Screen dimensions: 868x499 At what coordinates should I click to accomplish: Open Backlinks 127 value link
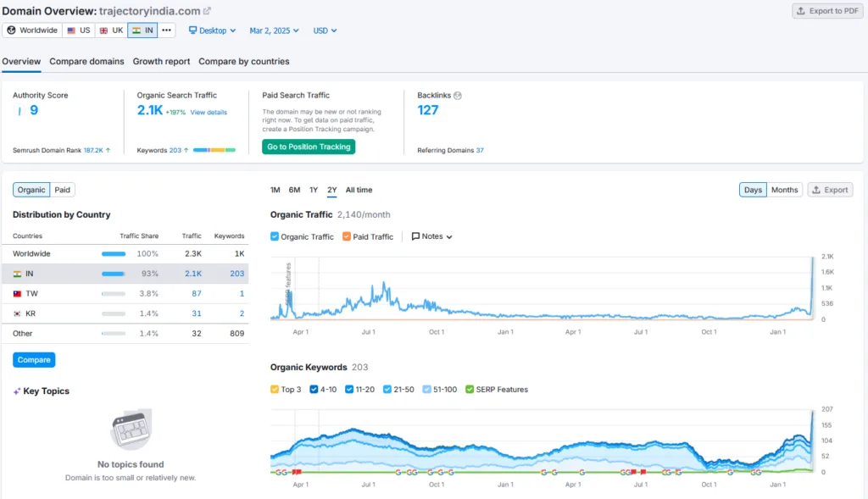pos(428,110)
